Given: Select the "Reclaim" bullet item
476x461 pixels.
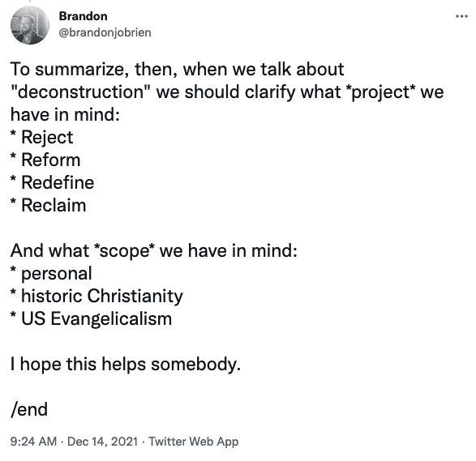Looking at the screenshot, I should point(49,205).
